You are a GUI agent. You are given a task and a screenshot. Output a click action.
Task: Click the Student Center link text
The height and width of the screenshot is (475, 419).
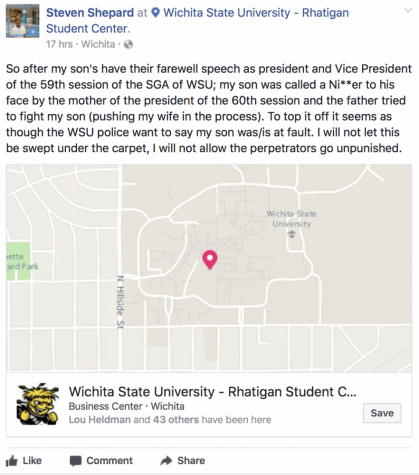tap(88, 29)
